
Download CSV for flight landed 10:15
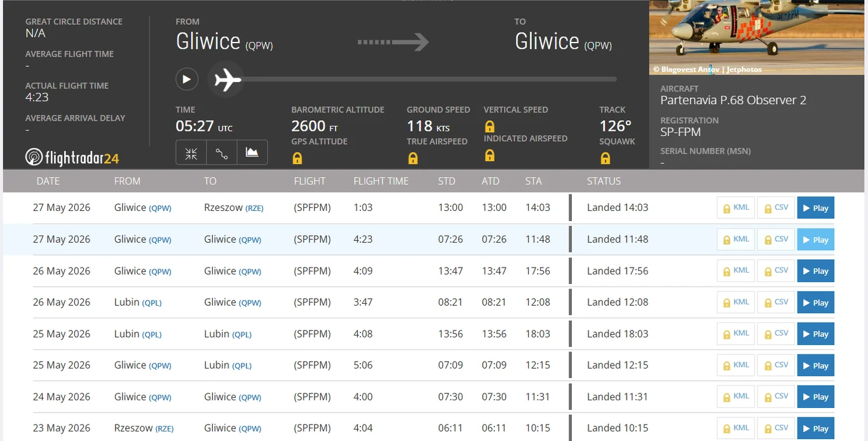click(x=776, y=428)
